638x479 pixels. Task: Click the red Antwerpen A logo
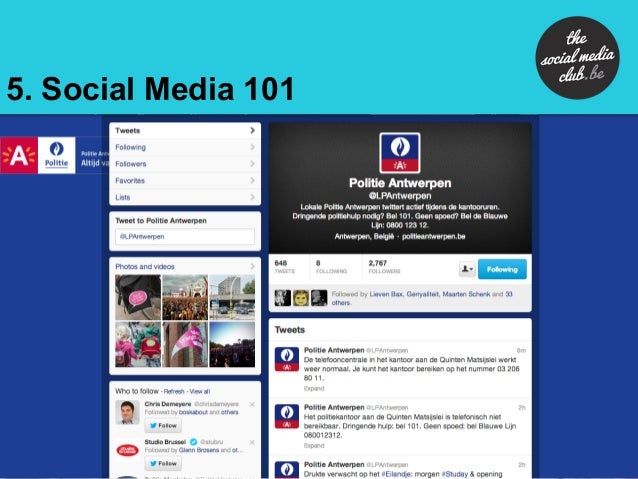pyautogui.click(x=19, y=155)
